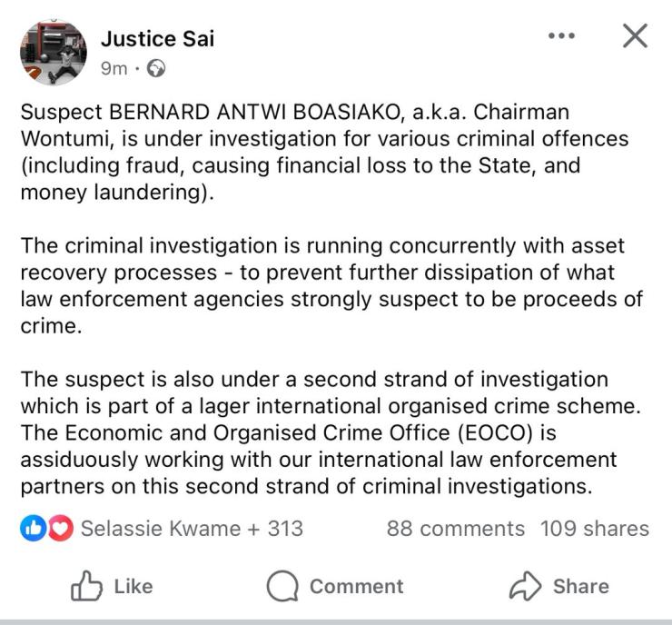Open Justice Sai's profile picture
The width and height of the screenshot is (672, 625).
point(54,53)
